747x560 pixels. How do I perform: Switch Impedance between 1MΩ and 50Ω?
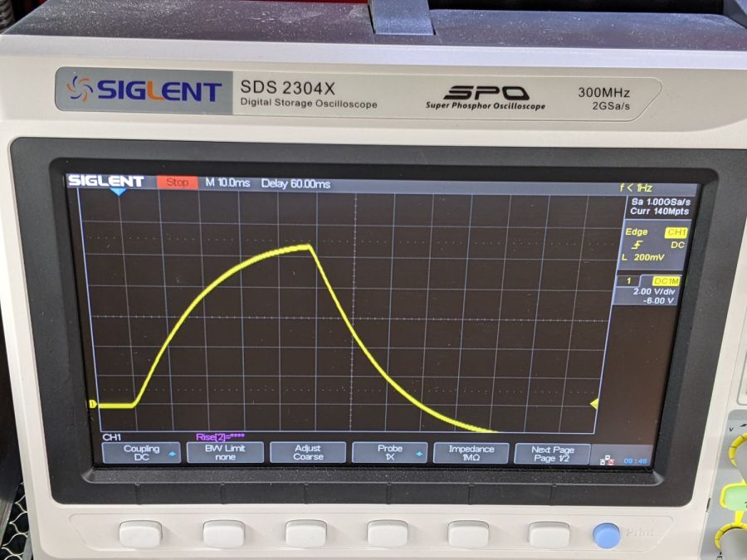click(473, 450)
